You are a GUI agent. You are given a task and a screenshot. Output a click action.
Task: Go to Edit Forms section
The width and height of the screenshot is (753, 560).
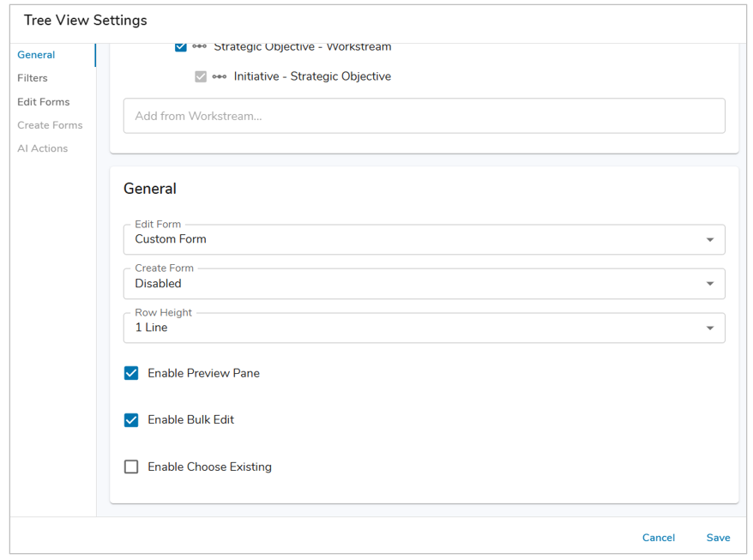[x=44, y=102]
